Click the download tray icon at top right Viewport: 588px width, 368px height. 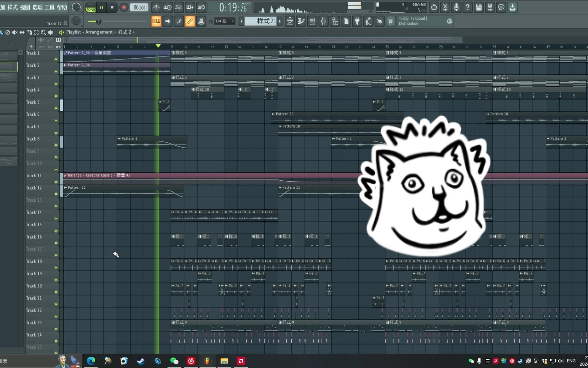(x=512, y=7)
